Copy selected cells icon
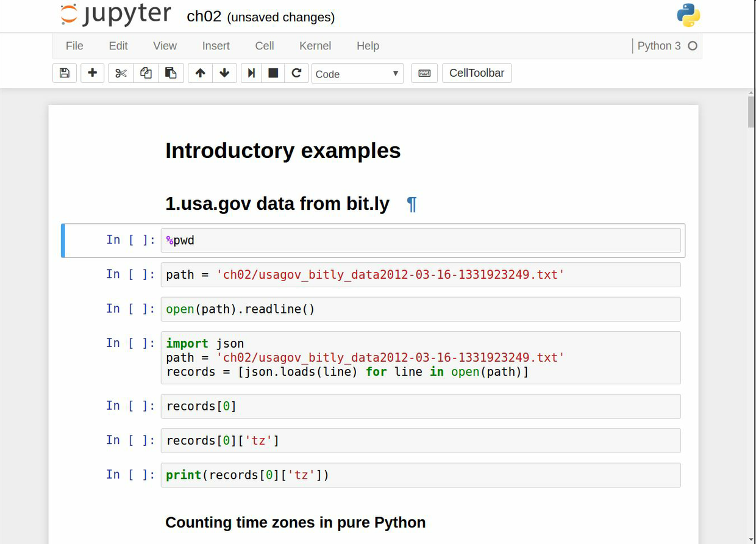 pos(146,73)
